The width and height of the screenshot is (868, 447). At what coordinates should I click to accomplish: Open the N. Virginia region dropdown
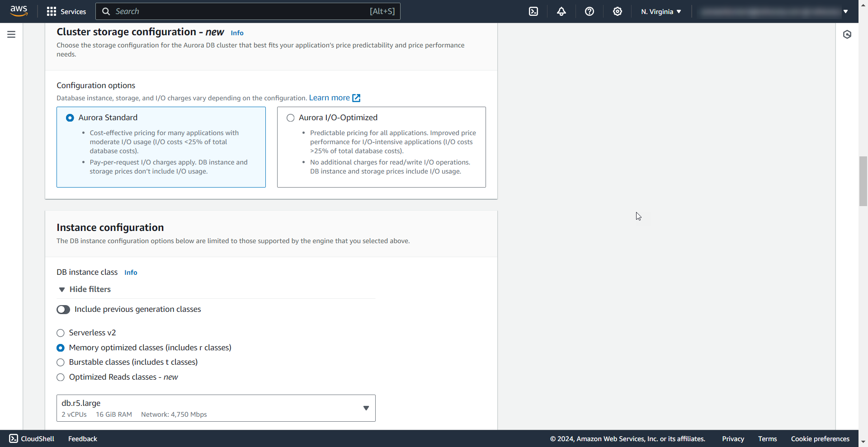661,11
